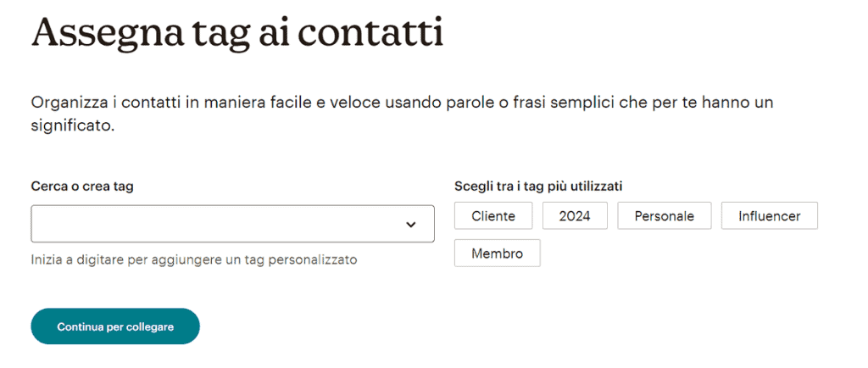Click the Cerca o crea tag label
This screenshot has height=368, width=868.
(82, 187)
